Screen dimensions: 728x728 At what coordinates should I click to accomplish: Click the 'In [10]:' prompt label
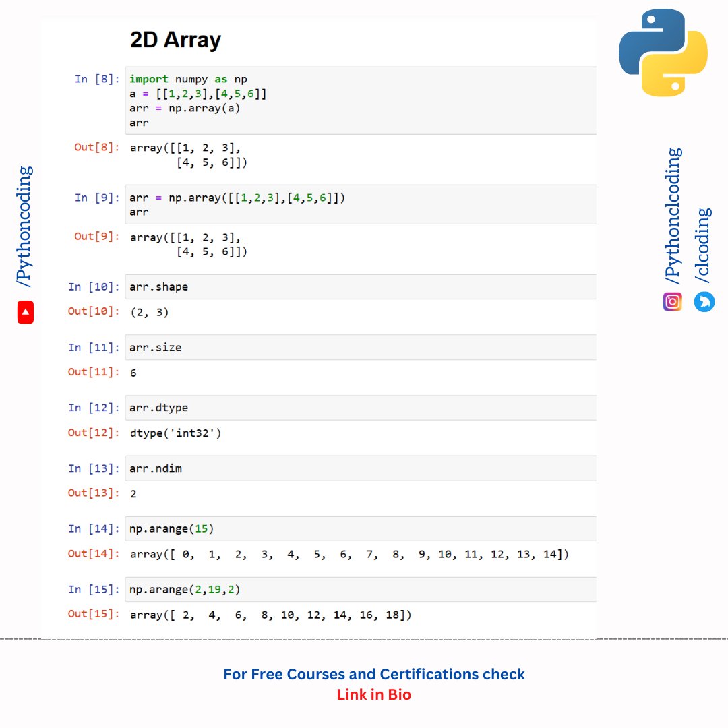point(94,287)
